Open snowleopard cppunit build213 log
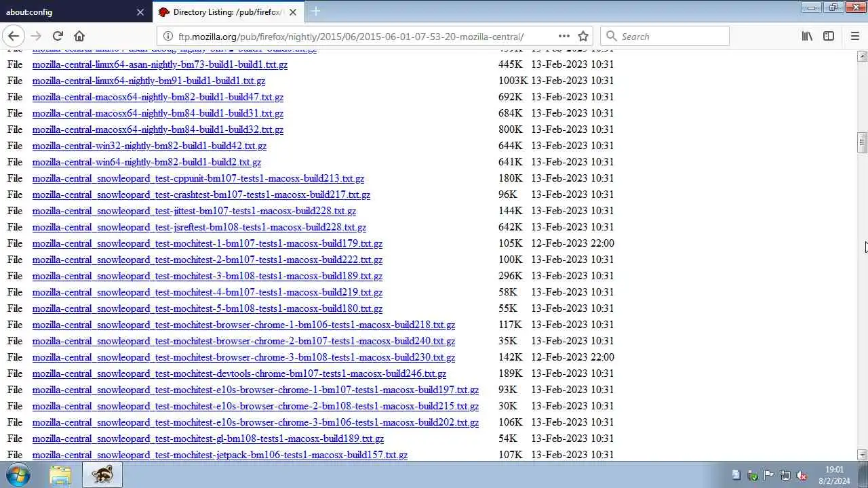This screenshot has width=868, height=488. click(x=198, y=178)
